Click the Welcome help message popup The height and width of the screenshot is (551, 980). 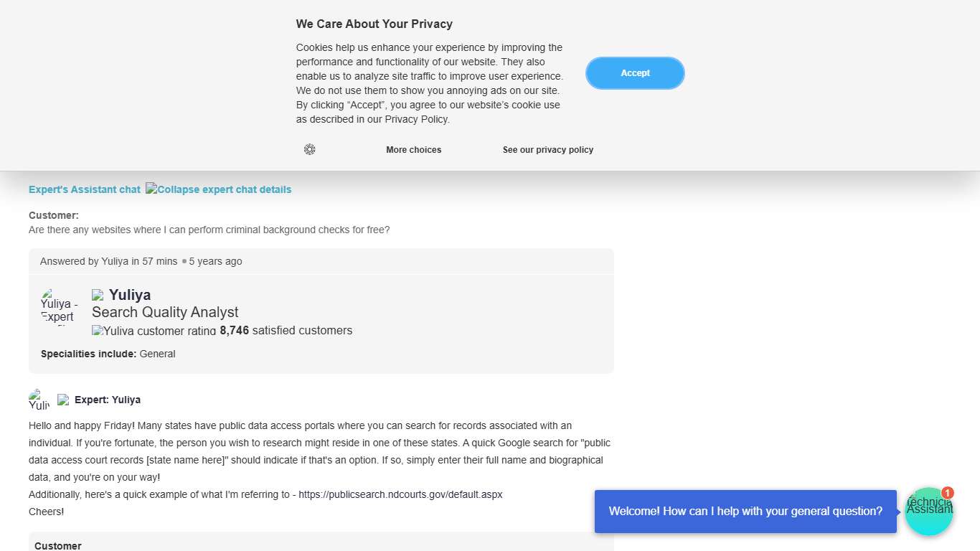click(x=745, y=512)
